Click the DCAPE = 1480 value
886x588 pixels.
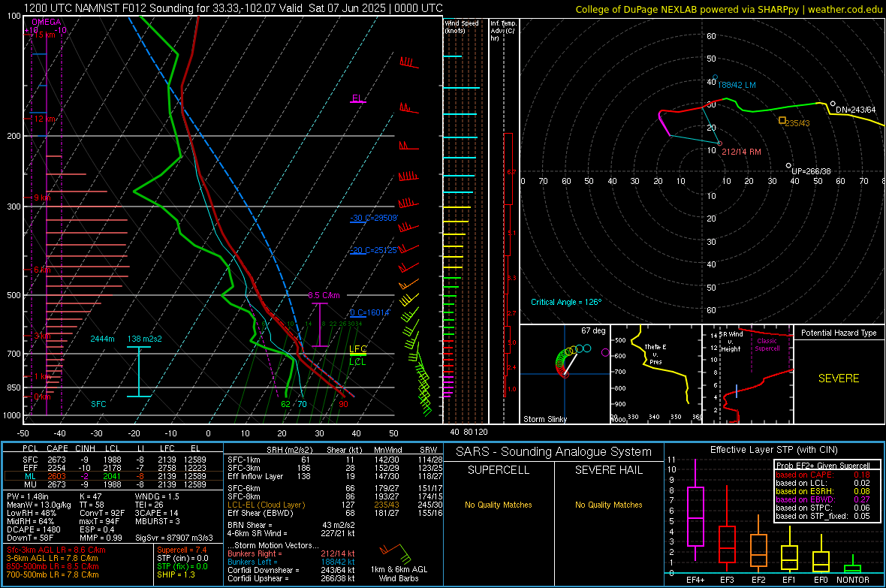[x=33, y=529]
